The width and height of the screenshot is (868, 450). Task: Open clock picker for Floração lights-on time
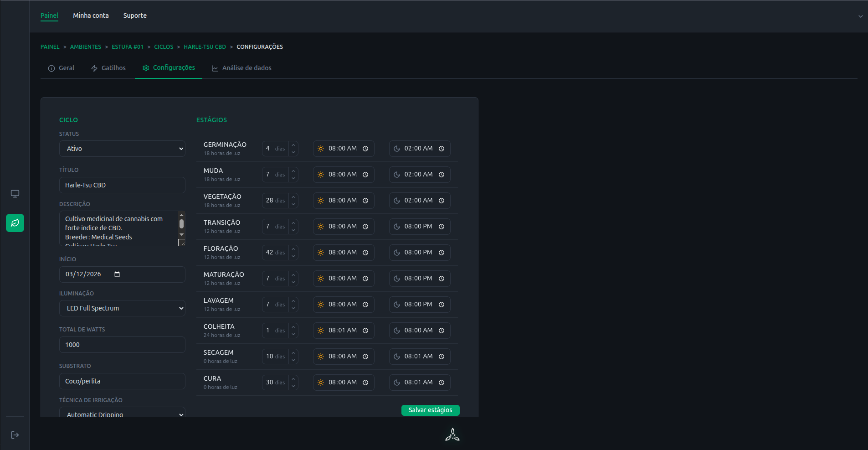point(365,253)
